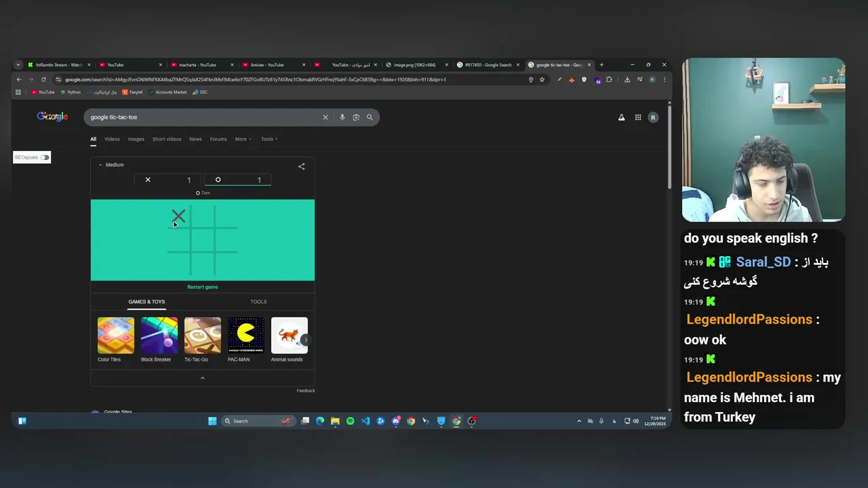This screenshot has height=488, width=868.
Task: Open the PAC-MAN game thumbnail
Action: pyautogui.click(x=246, y=335)
